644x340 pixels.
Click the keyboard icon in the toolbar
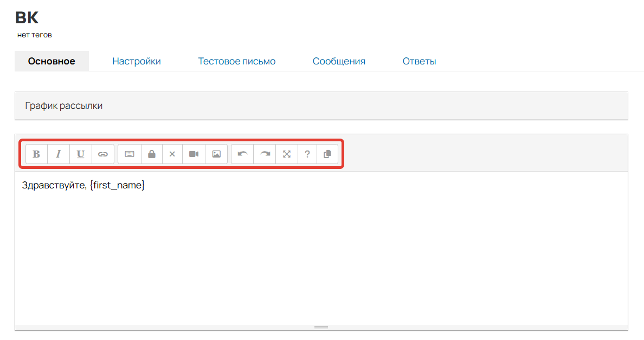(x=130, y=154)
